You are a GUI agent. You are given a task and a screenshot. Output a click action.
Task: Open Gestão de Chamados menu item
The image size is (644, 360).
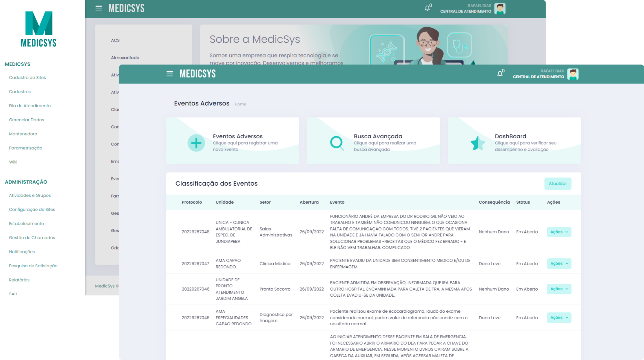pyautogui.click(x=32, y=238)
